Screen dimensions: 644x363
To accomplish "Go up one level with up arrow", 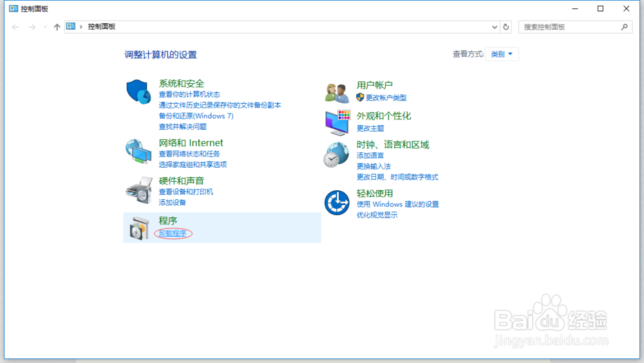I will pyautogui.click(x=57, y=27).
